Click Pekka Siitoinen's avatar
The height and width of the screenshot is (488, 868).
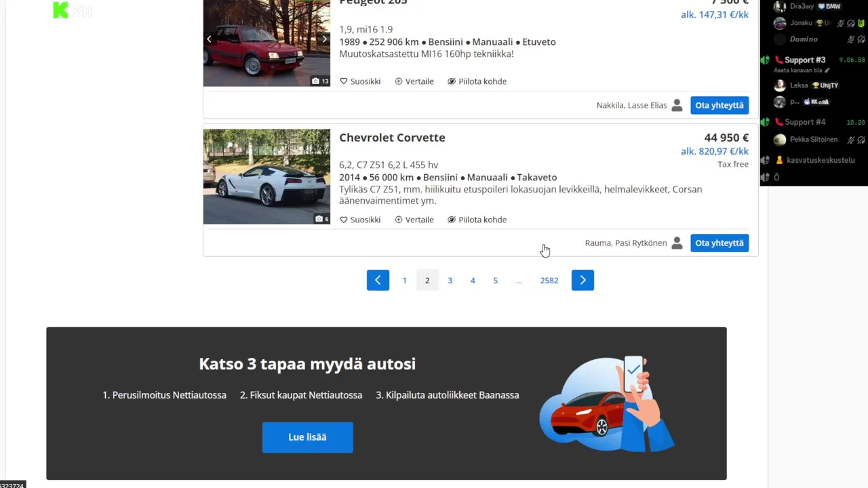pyautogui.click(x=780, y=140)
